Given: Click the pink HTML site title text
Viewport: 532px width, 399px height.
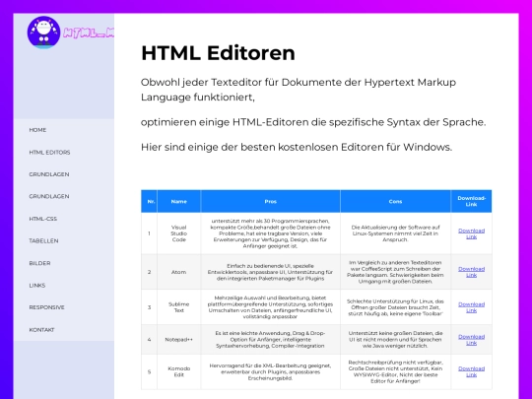Looking at the screenshot, I should [89, 33].
